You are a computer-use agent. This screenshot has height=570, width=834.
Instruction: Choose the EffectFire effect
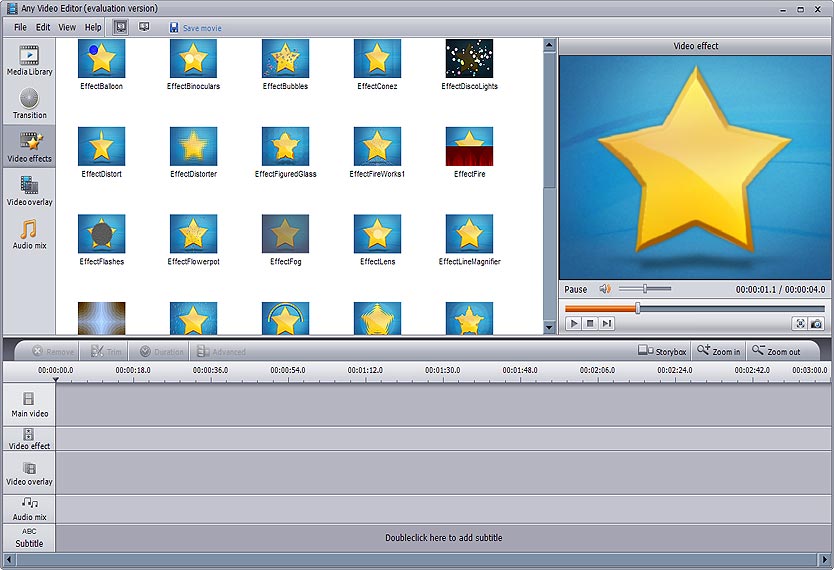pos(470,146)
